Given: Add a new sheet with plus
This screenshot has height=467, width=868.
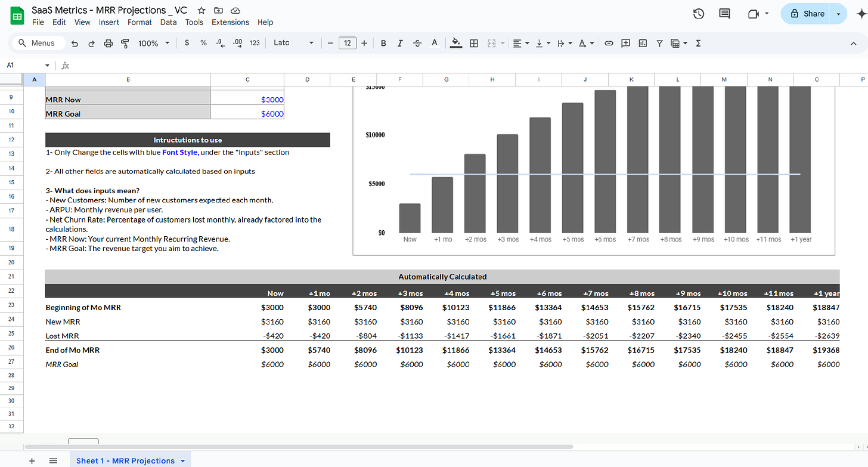Looking at the screenshot, I should (x=32, y=460).
